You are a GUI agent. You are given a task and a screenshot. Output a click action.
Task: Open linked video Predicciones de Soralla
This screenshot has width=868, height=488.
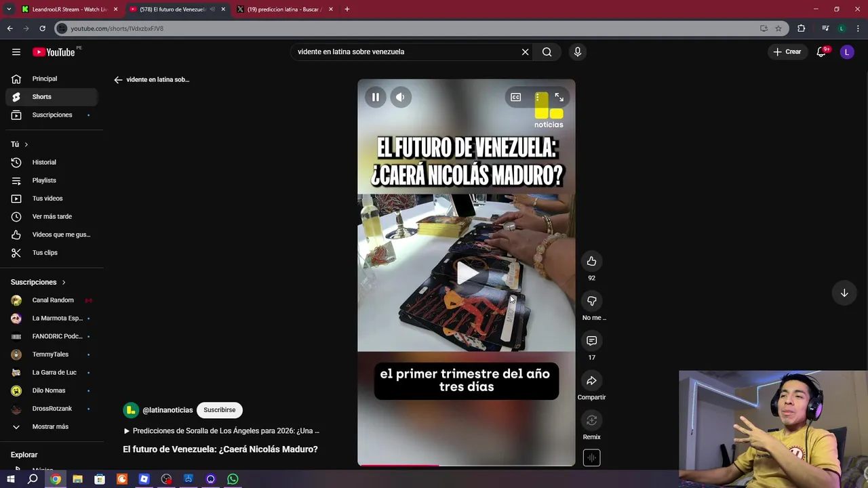[x=221, y=431]
